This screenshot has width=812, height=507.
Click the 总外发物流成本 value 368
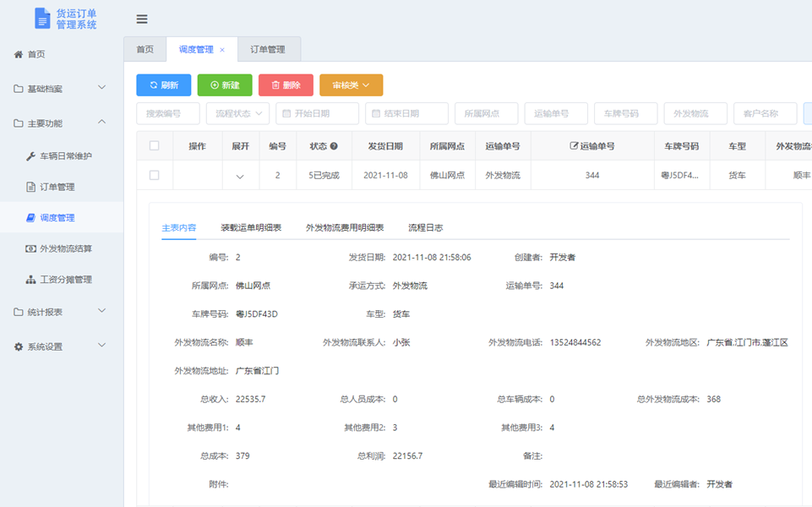(714, 400)
